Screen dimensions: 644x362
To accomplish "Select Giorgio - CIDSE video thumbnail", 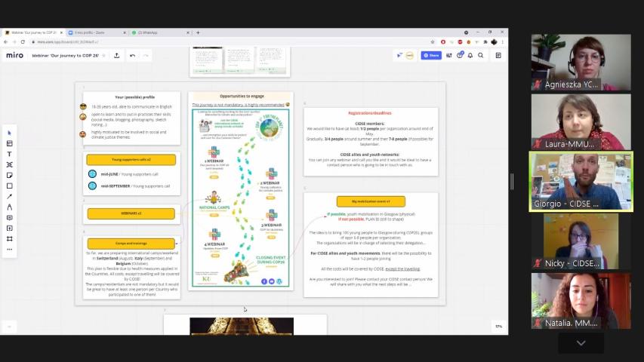I will [581, 182].
